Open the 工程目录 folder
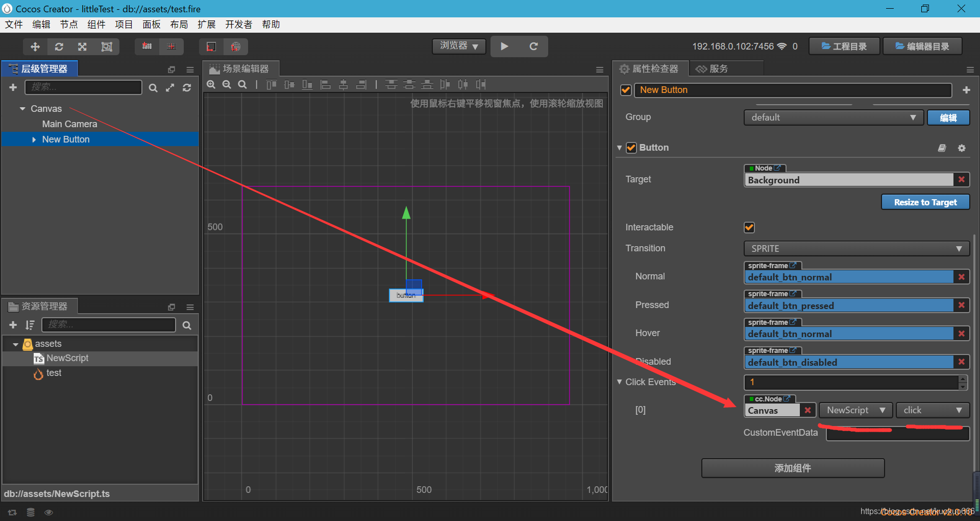The height and width of the screenshot is (521, 980). coord(845,46)
